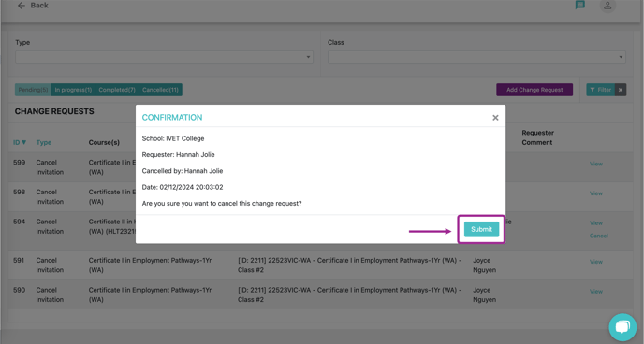The image size is (644, 344).
Task: View change request 594
Action: 596,223
